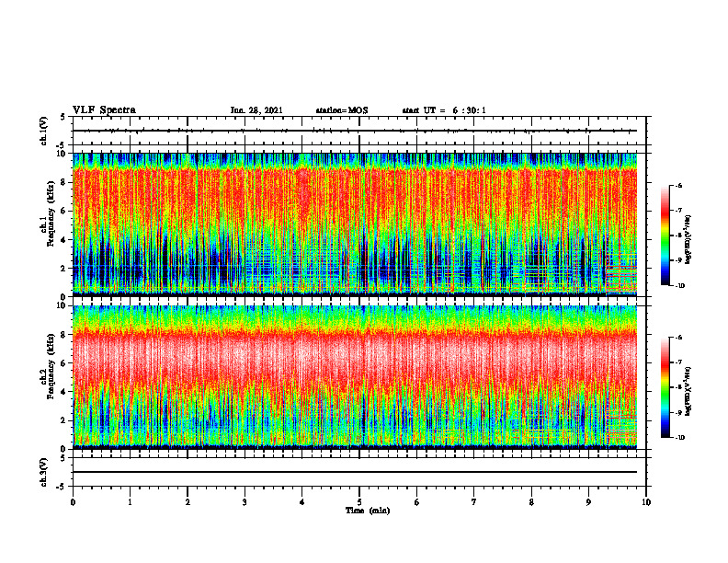Click the ch.1 colorbar log(PSD) unit label

pyautogui.click(x=689, y=239)
